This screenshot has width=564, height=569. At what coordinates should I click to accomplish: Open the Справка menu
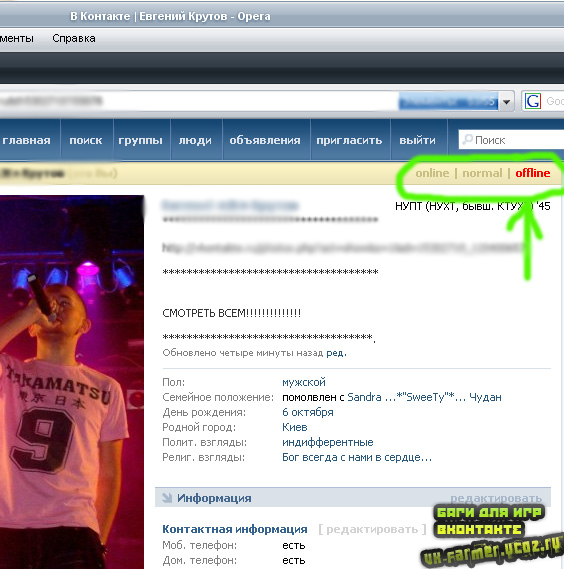[x=74, y=38]
